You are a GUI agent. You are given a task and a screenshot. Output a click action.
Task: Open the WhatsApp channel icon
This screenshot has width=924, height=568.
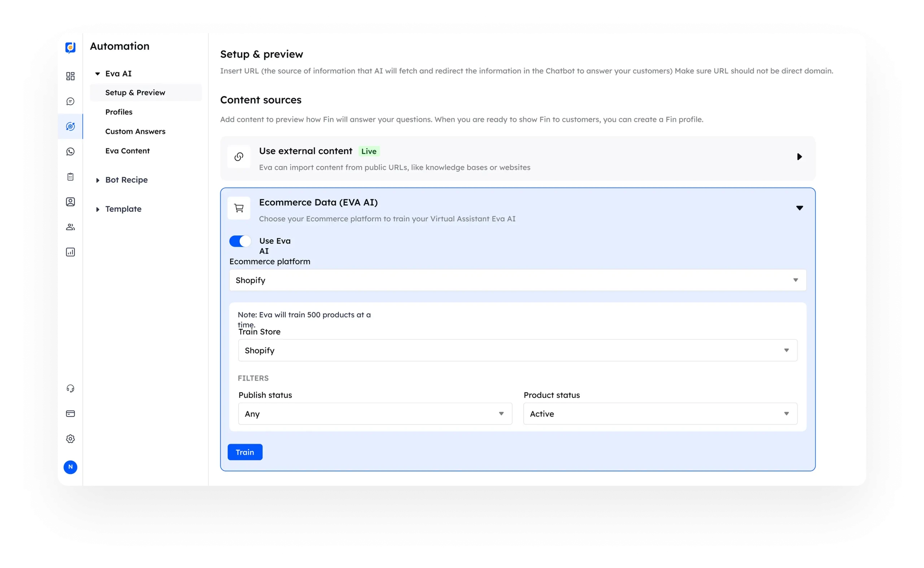(x=70, y=152)
